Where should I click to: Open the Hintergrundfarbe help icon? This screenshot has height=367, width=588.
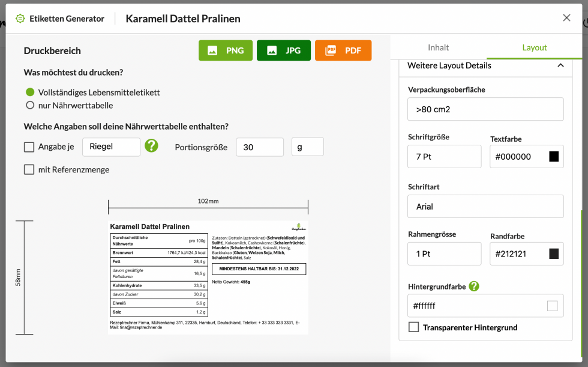coord(474,287)
